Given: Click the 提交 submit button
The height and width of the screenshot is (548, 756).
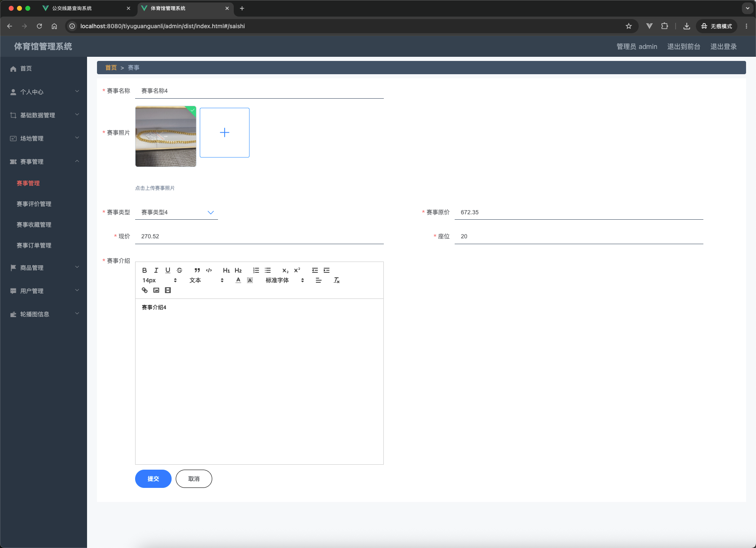Looking at the screenshot, I should [x=153, y=479].
